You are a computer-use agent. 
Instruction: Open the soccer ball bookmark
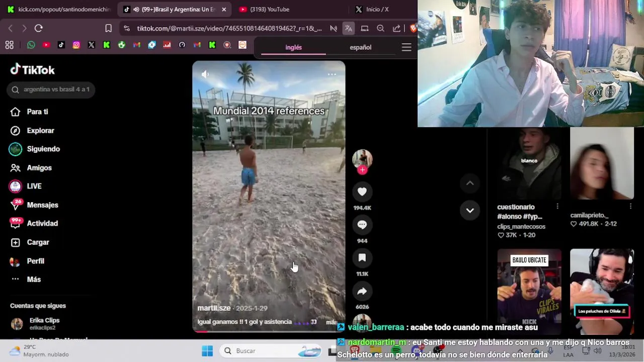tap(122, 45)
